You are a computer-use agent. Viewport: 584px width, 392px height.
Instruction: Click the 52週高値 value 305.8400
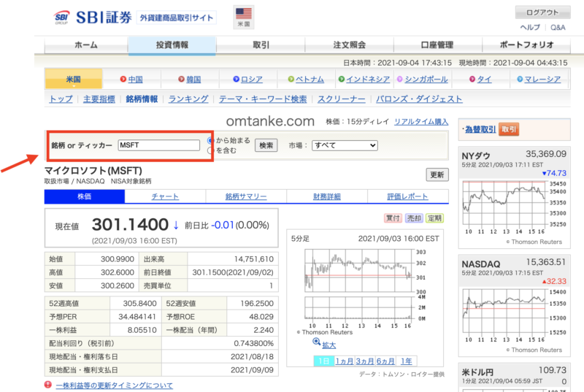click(x=139, y=304)
